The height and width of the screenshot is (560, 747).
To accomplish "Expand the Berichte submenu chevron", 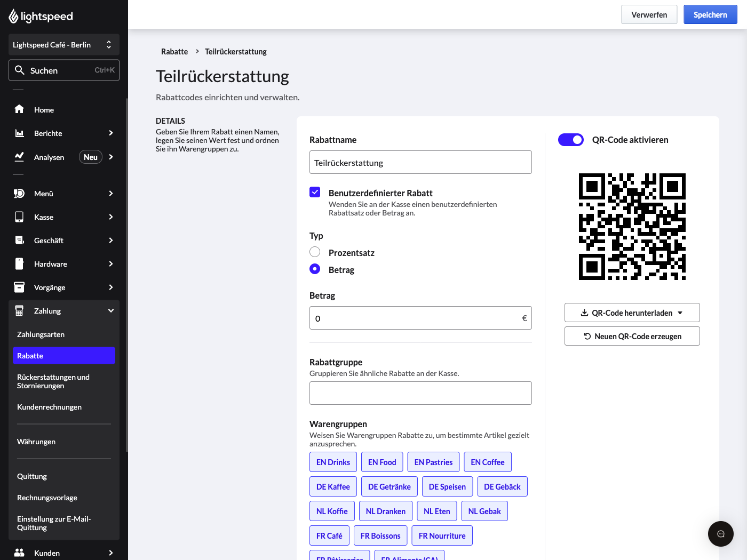I will click(x=111, y=133).
